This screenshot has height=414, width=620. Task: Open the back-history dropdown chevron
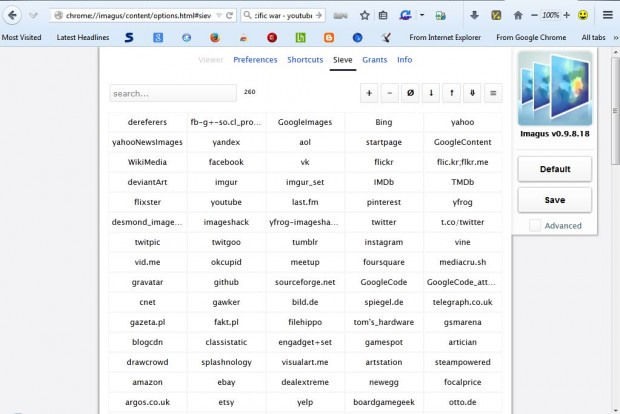(33, 15)
